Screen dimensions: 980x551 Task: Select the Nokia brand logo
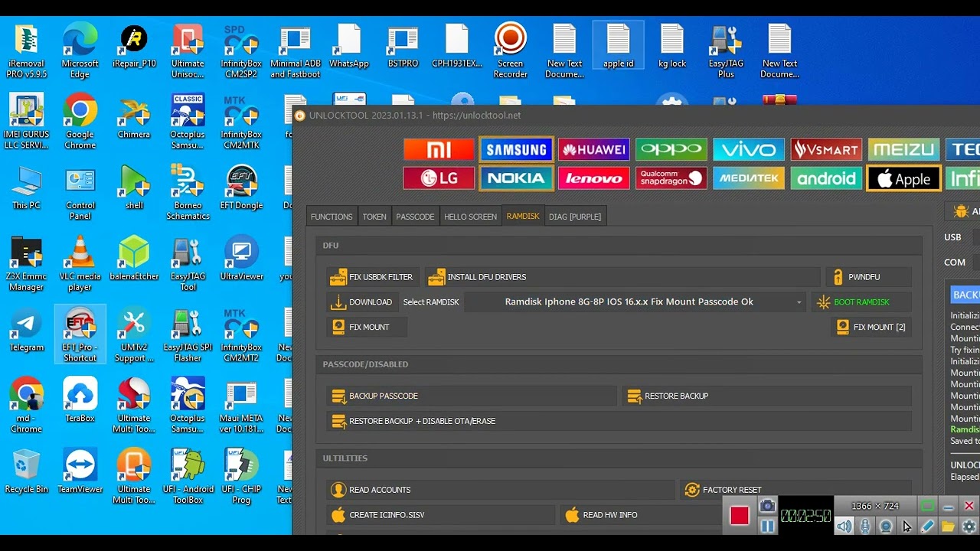tap(517, 178)
